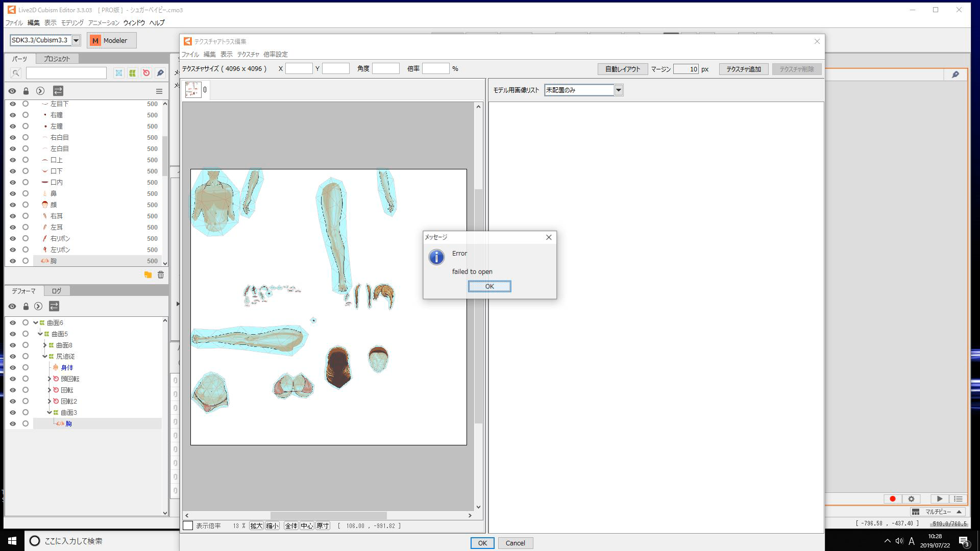Click the 原寸 actual size button

tap(323, 525)
